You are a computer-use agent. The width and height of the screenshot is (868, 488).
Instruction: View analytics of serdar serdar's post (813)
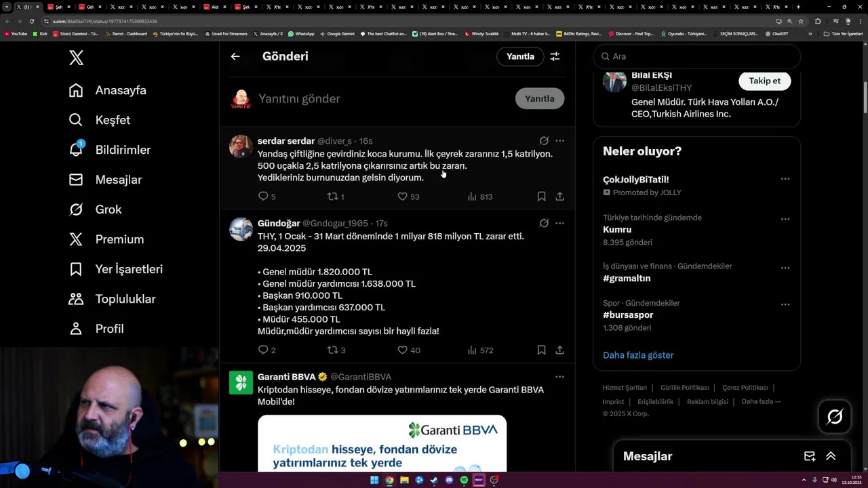click(x=480, y=197)
